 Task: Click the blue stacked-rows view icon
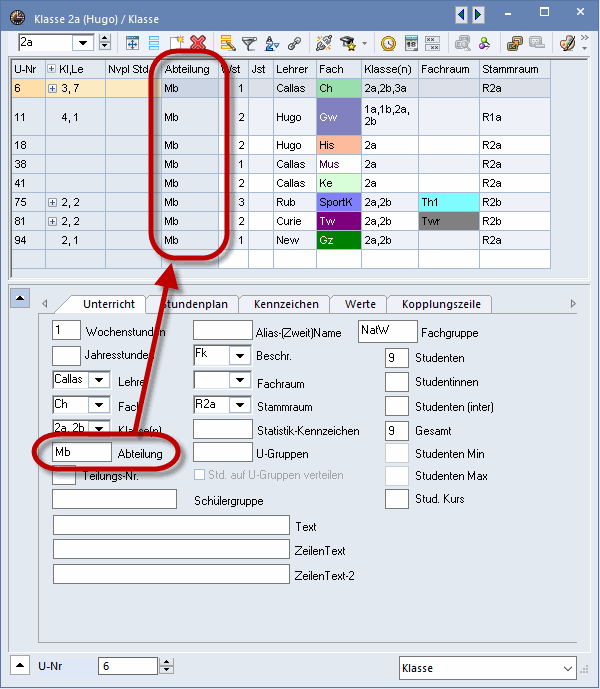(x=154, y=43)
